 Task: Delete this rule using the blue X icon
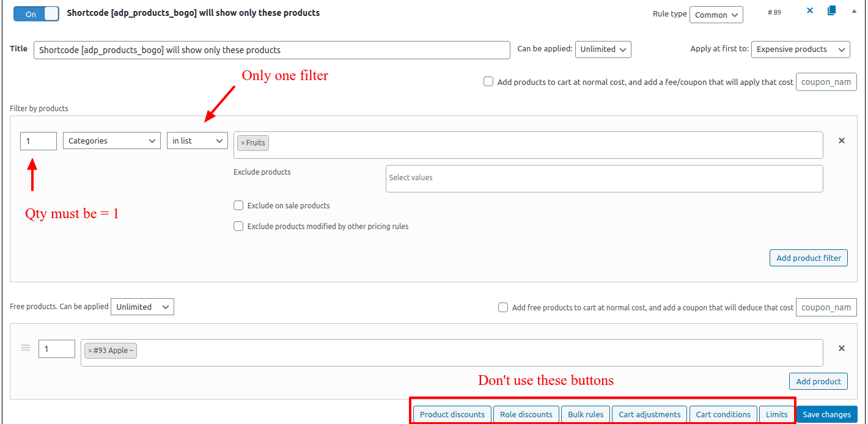pyautogui.click(x=810, y=11)
